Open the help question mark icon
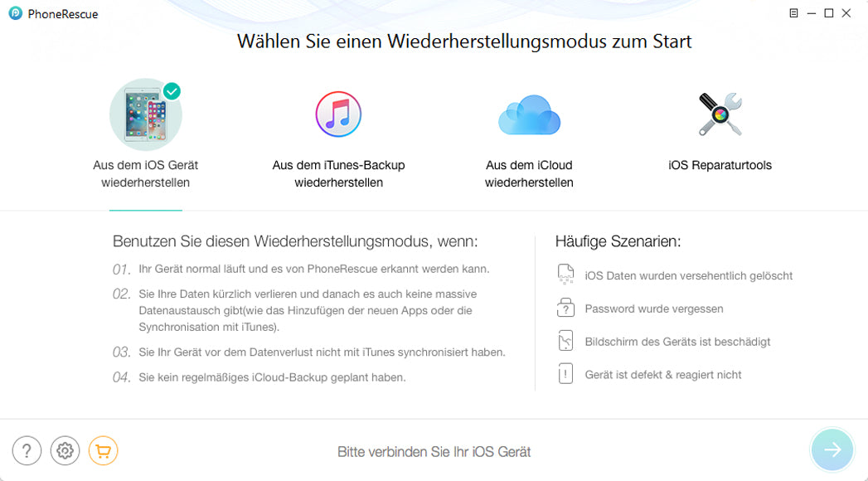The width and height of the screenshot is (868, 481). (27, 450)
